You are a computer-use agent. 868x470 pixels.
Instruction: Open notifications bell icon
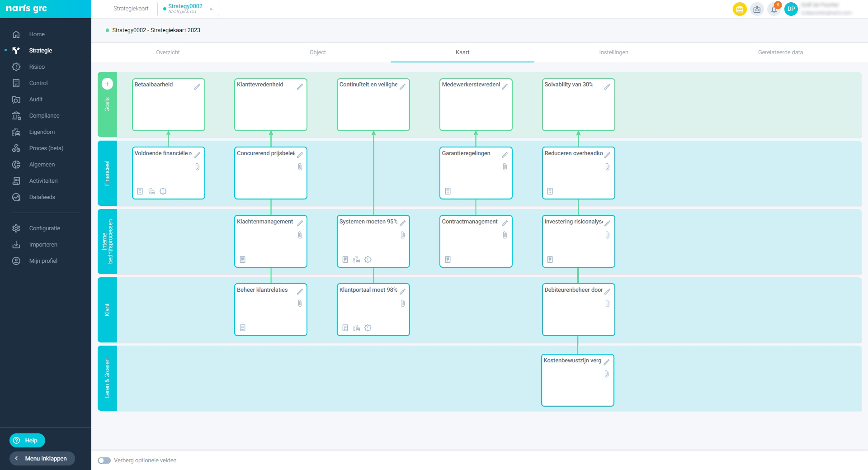[x=774, y=9]
